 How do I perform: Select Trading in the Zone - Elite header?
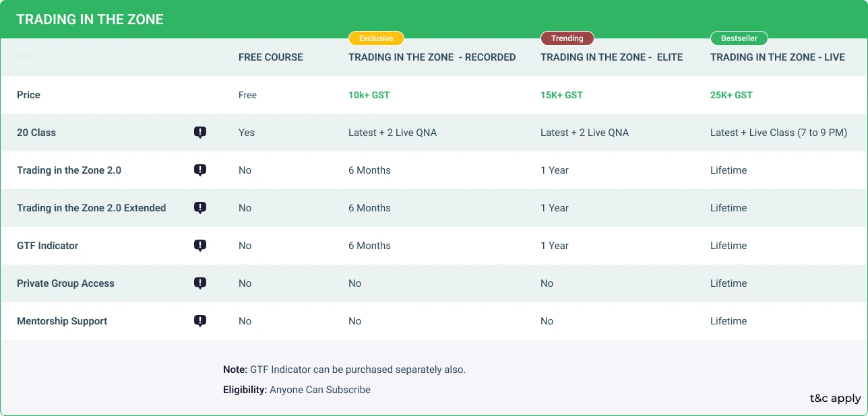point(611,57)
